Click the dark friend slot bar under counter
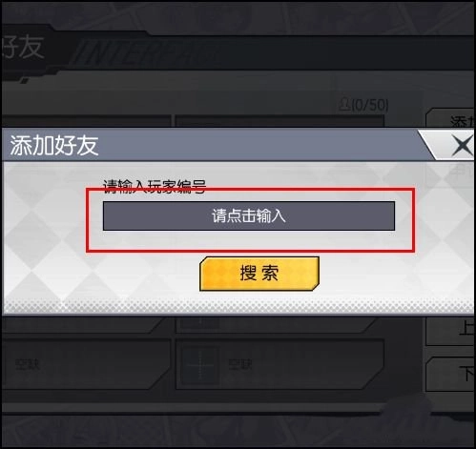This screenshot has width=476, height=449. [279, 121]
